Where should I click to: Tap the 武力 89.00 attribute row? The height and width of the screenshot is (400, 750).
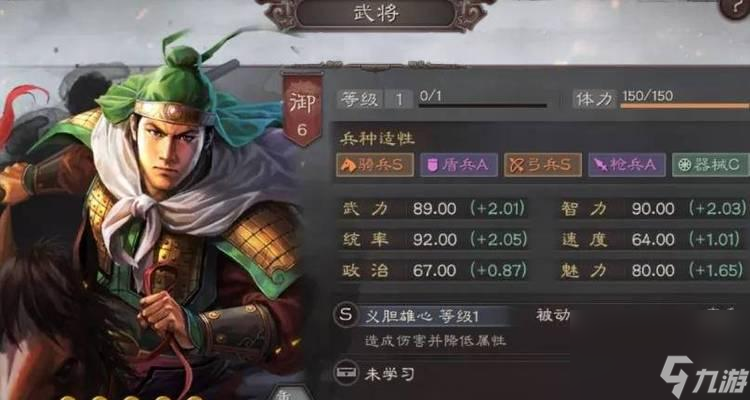tap(434, 209)
